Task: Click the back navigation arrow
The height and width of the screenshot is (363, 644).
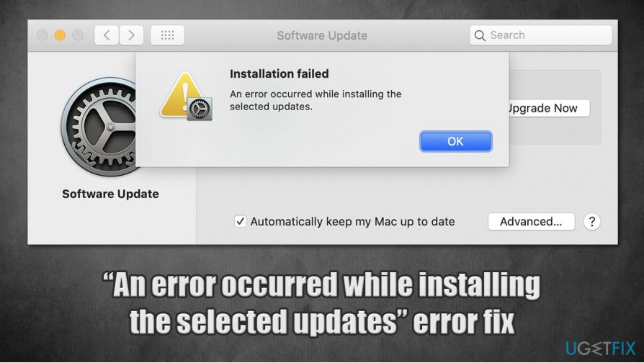Action: tap(107, 35)
